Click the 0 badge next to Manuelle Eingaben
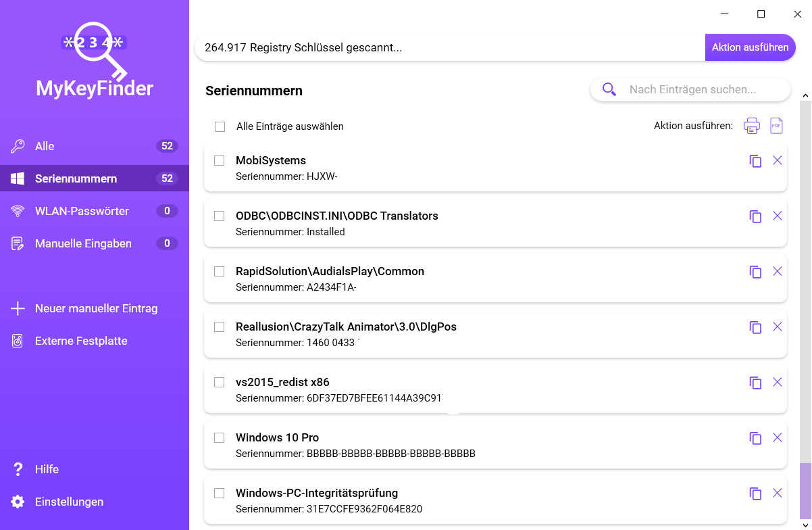This screenshot has height=530, width=812. pyautogui.click(x=167, y=243)
